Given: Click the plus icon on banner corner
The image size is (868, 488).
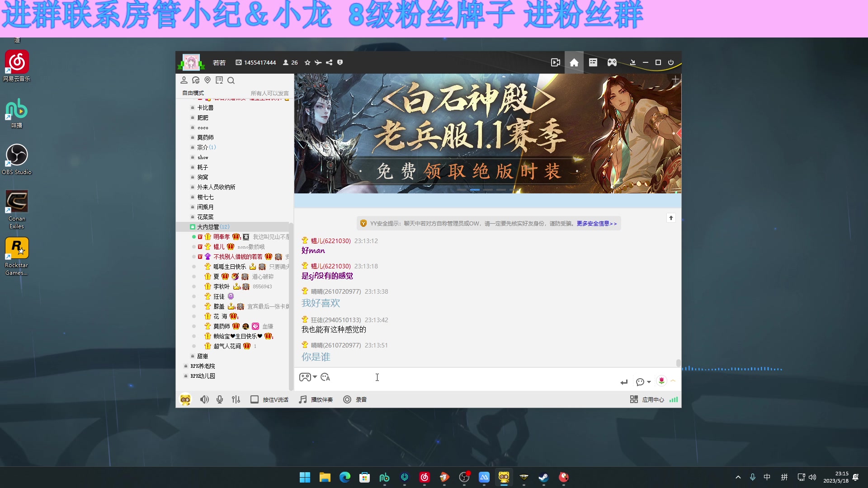Looking at the screenshot, I should [x=675, y=80].
